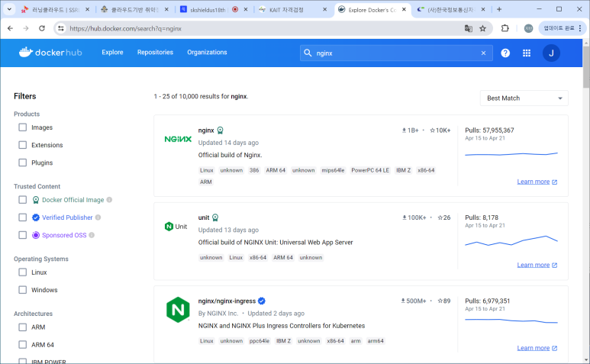Click the browser address bar URL
590x364 pixels.
click(126, 28)
